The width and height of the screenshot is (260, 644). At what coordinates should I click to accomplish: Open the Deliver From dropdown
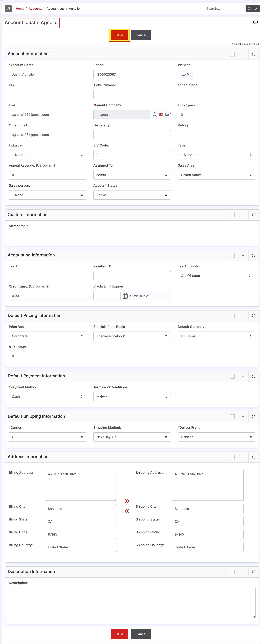(x=216, y=437)
